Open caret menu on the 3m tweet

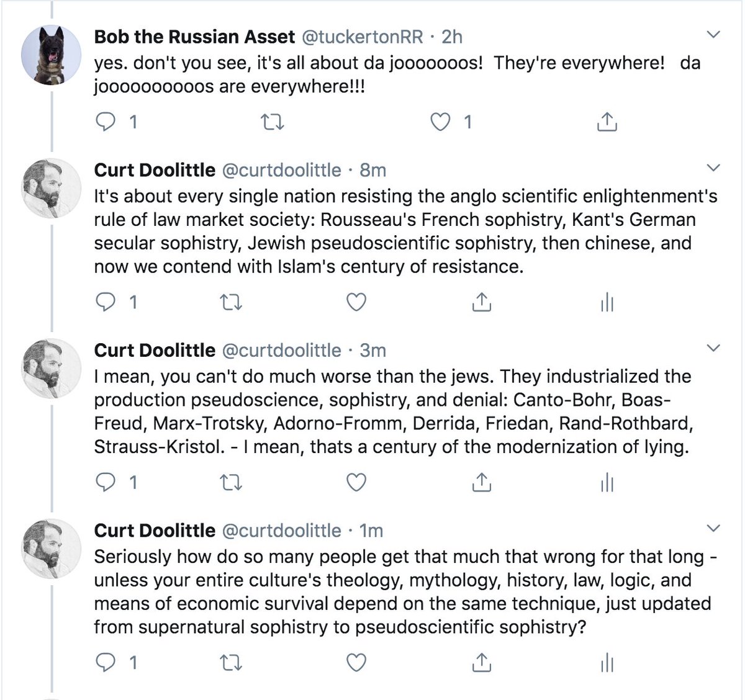pos(714,348)
